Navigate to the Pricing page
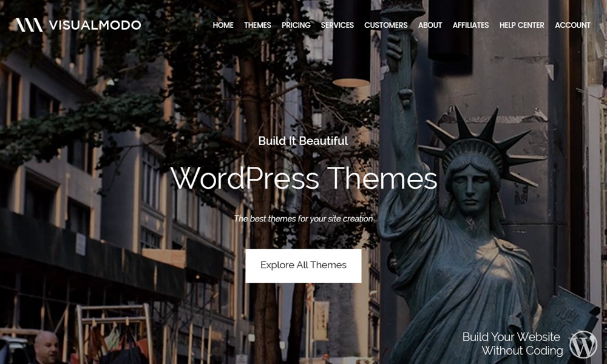Viewport: 607px width, 364px height. point(296,25)
